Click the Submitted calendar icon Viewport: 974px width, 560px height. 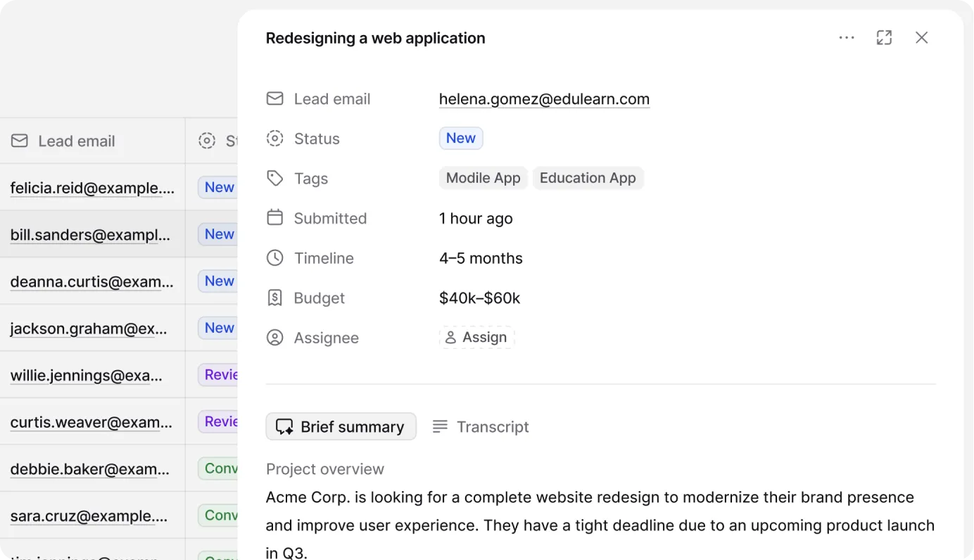coord(274,218)
